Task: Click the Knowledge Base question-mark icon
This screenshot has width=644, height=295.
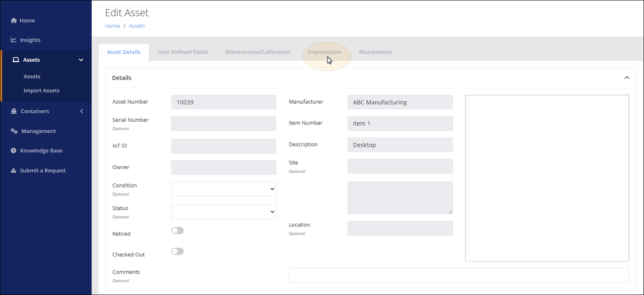Action: [14, 151]
